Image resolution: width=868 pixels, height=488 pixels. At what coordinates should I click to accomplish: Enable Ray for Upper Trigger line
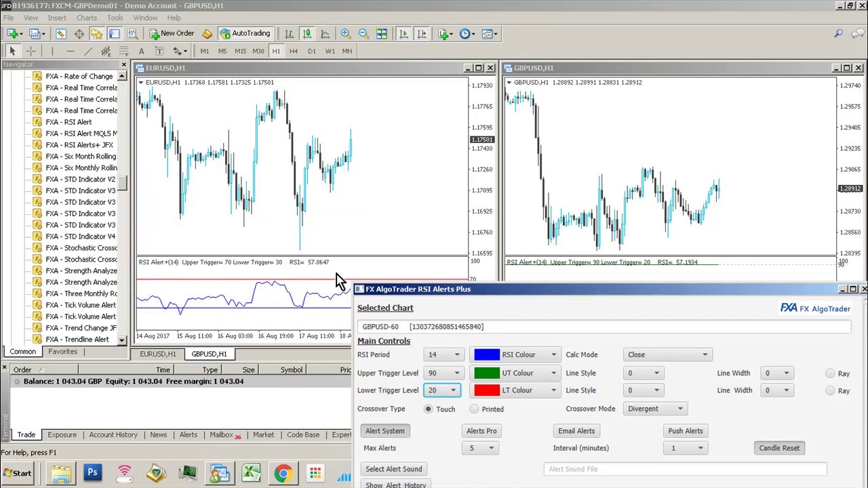click(830, 373)
